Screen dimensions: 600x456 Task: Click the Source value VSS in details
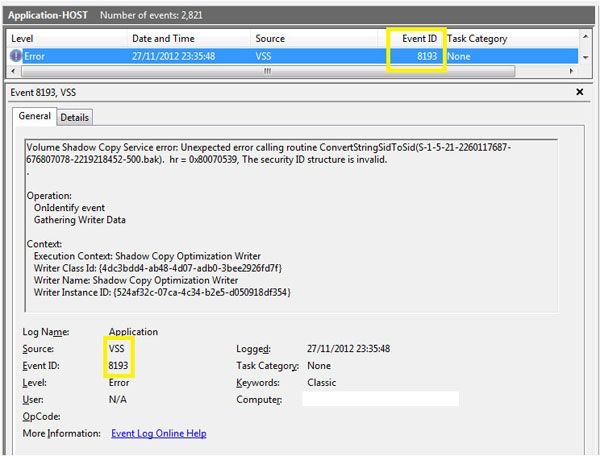pyautogui.click(x=116, y=349)
